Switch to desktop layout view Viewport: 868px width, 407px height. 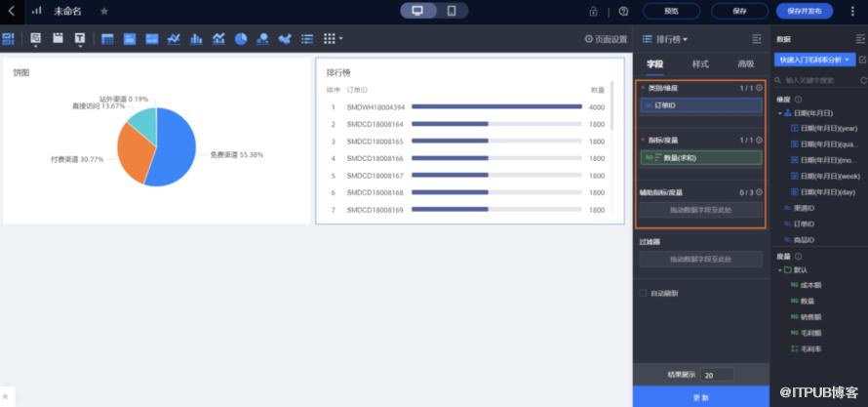click(x=418, y=11)
